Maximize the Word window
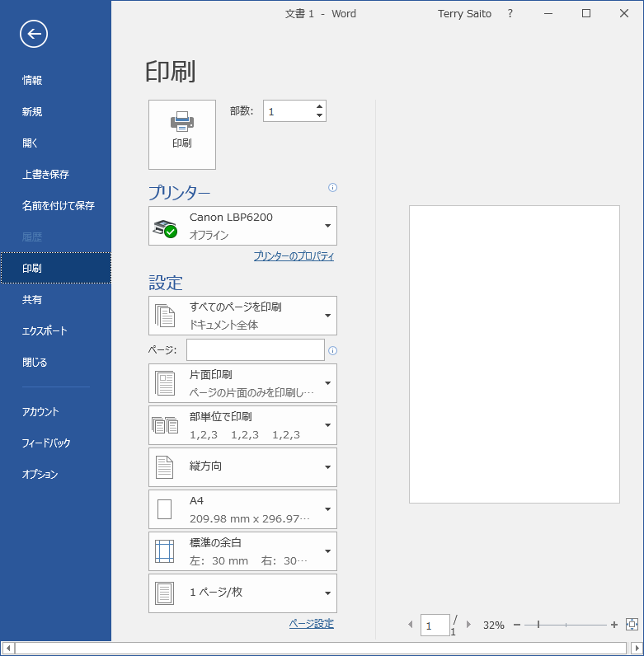Viewport: 644px width, 656px height. [586, 13]
